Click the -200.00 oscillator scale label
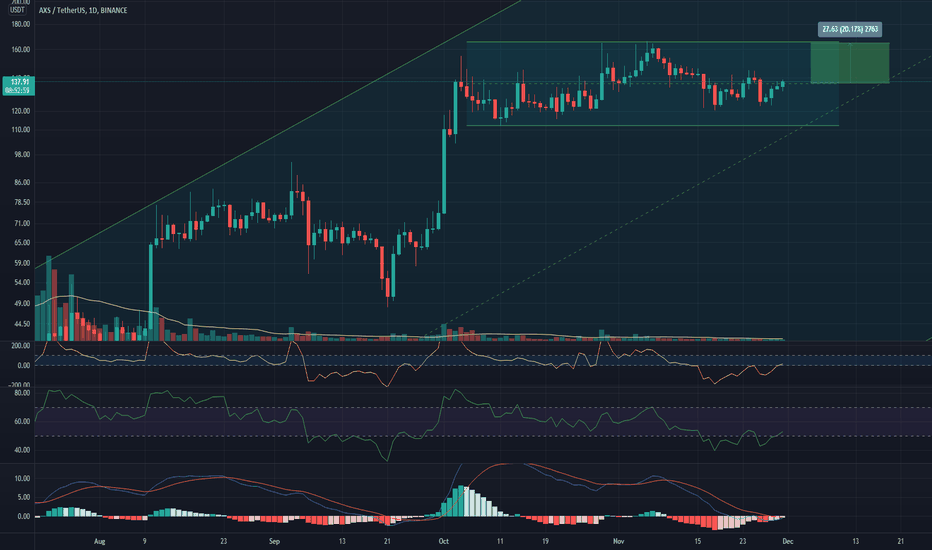 tap(19, 385)
